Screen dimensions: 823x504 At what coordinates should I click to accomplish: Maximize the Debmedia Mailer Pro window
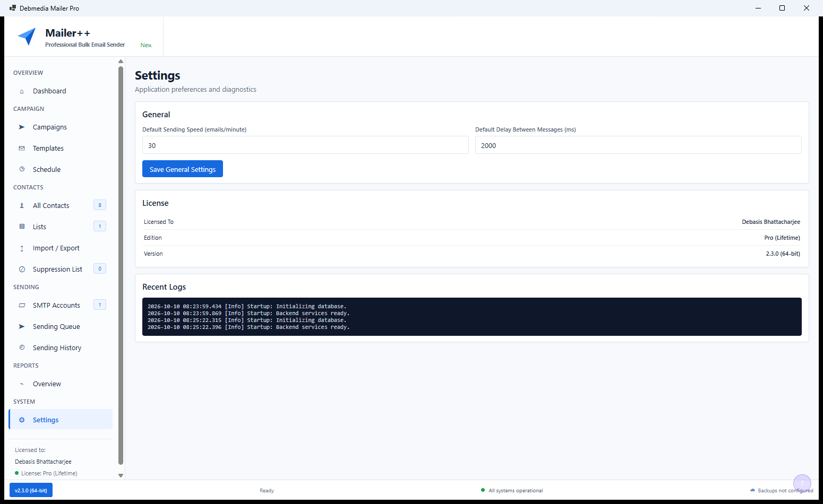(782, 8)
